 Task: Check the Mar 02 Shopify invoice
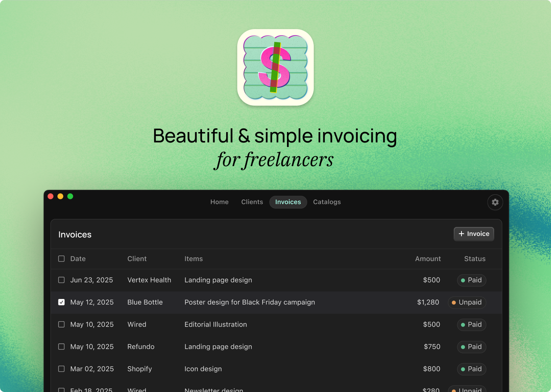coord(61,369)
